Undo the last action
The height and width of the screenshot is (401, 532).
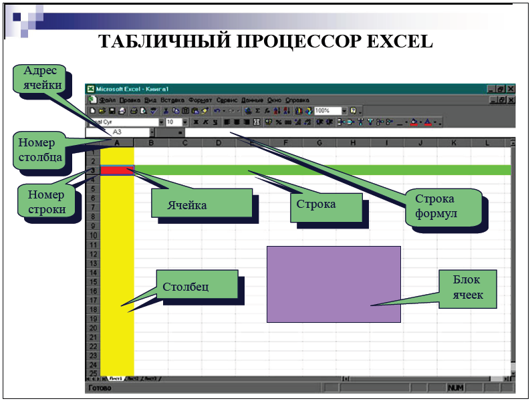[217, 110]
